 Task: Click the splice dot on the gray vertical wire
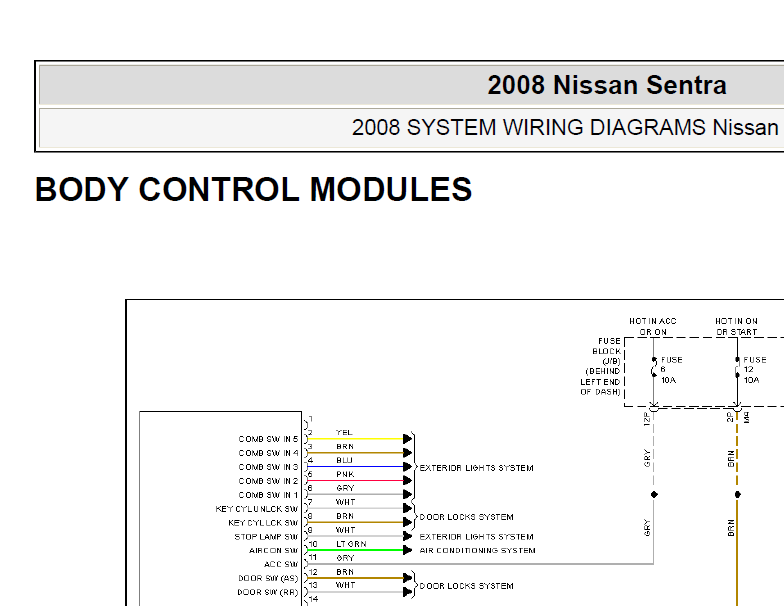[x=654, y=494]
